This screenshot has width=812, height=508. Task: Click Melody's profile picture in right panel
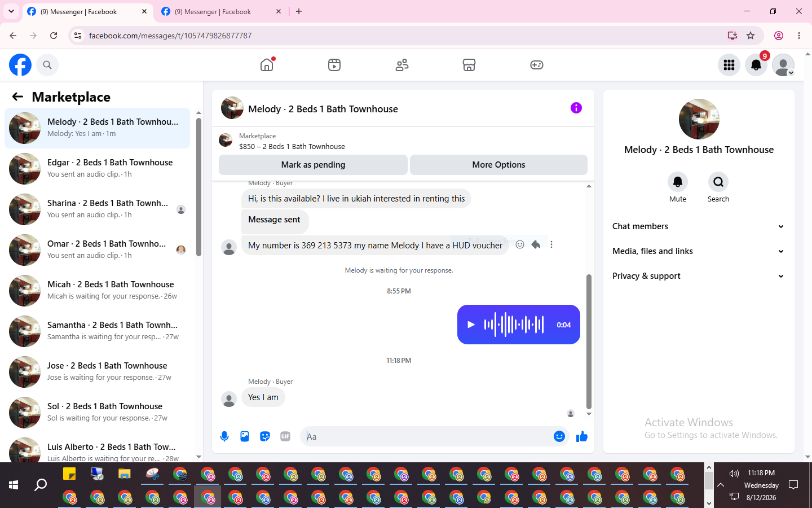pos(699,119)
